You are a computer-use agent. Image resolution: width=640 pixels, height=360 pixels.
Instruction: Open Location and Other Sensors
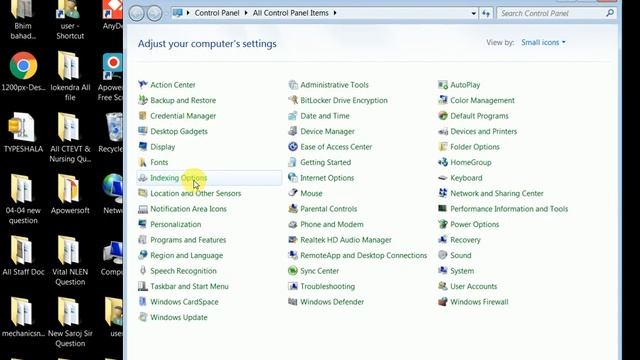click(196, 193)
